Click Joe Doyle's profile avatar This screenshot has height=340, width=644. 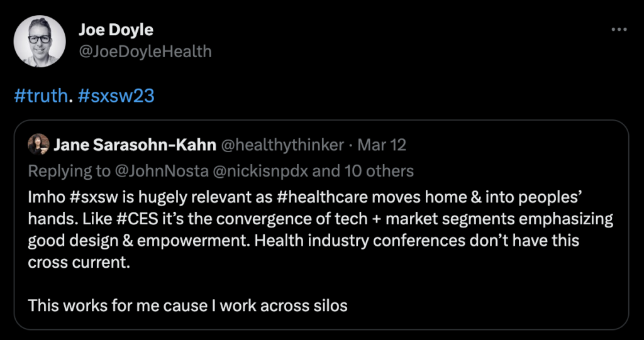[x=40, y=41]
